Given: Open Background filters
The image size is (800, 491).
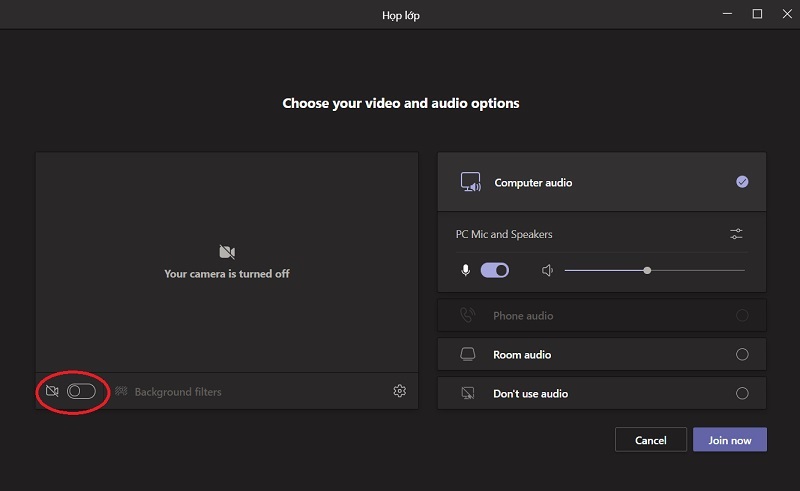Looking at the screenshot, I should 168,392.
